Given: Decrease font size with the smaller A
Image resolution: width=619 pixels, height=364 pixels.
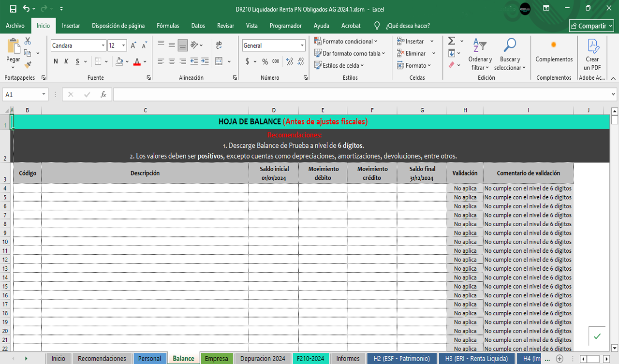Looking at the screenshot, I should pyautogui.click(x=144, y=45).
